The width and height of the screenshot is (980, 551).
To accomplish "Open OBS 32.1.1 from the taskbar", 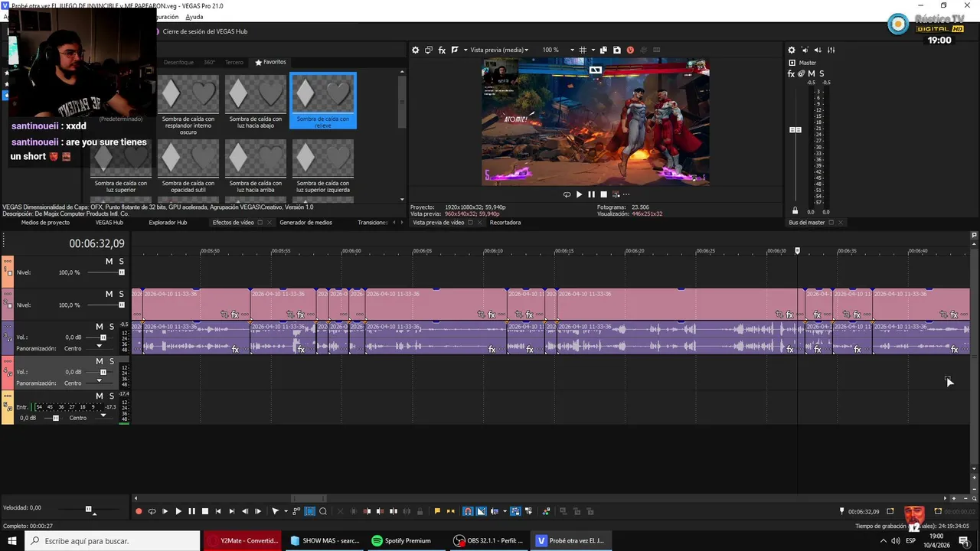I will 488,540.
